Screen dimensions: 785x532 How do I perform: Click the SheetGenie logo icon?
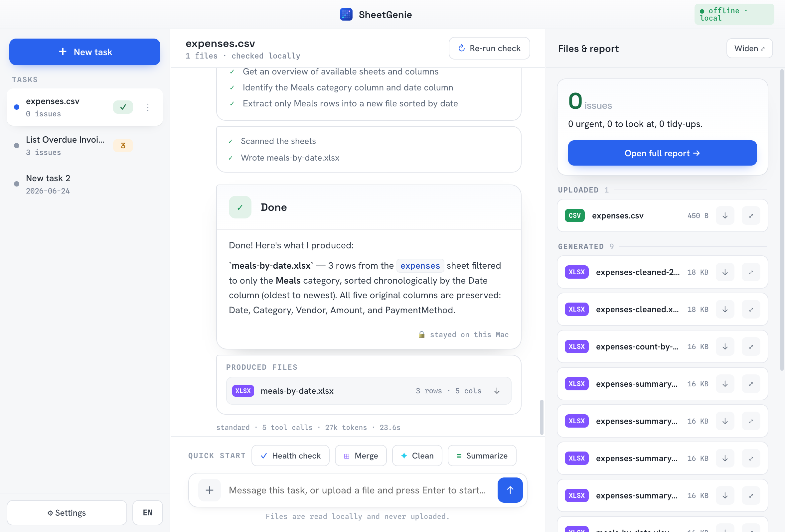pyautogui.click(x=346, y=15)
